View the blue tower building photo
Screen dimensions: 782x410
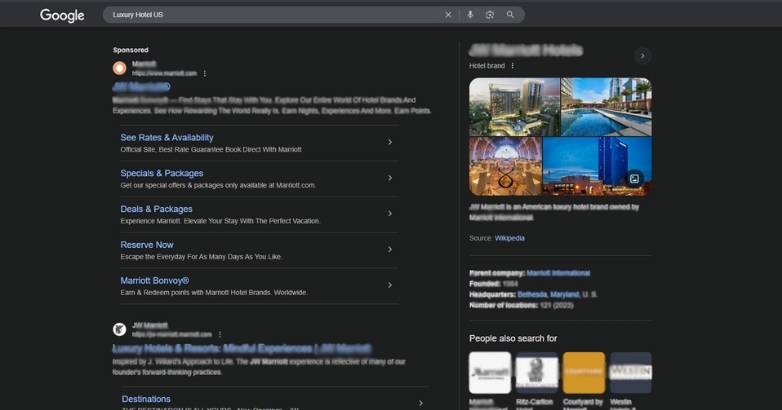point(597,167)
